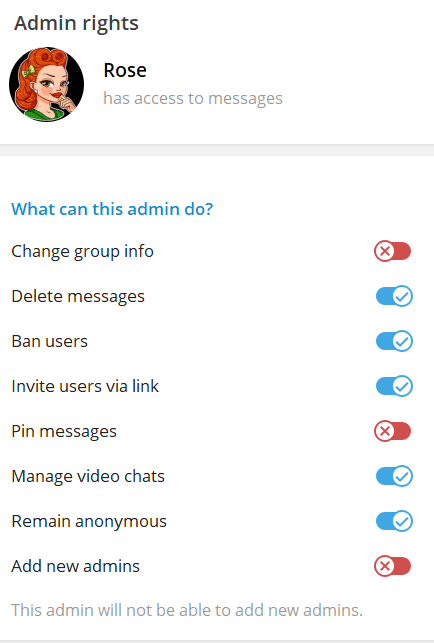The width and height of the screenshot is (434, 643).
Task: Click the note about adding new admins
Action: point(187,610)
